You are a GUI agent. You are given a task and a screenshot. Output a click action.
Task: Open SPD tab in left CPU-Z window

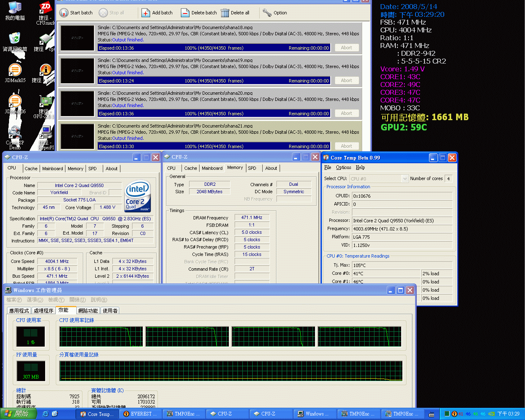(93, 169)
